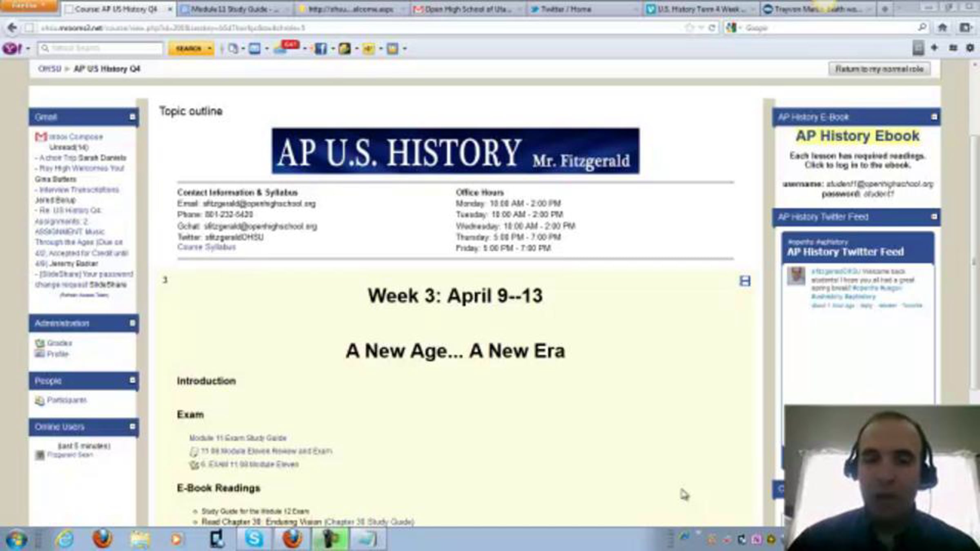Open the Facebook icon in Yahoo toolbar
The height and width of the screenshot is (551, 980).
tap(321, 49)
